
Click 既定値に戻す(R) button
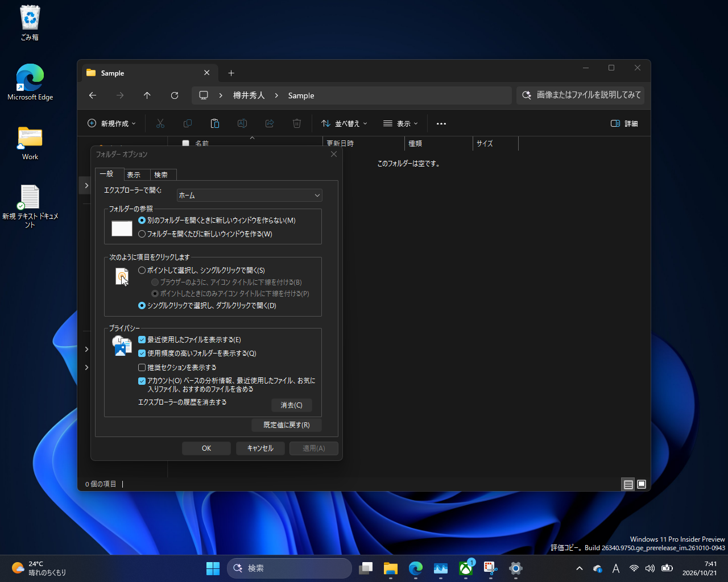coord(287,425)
